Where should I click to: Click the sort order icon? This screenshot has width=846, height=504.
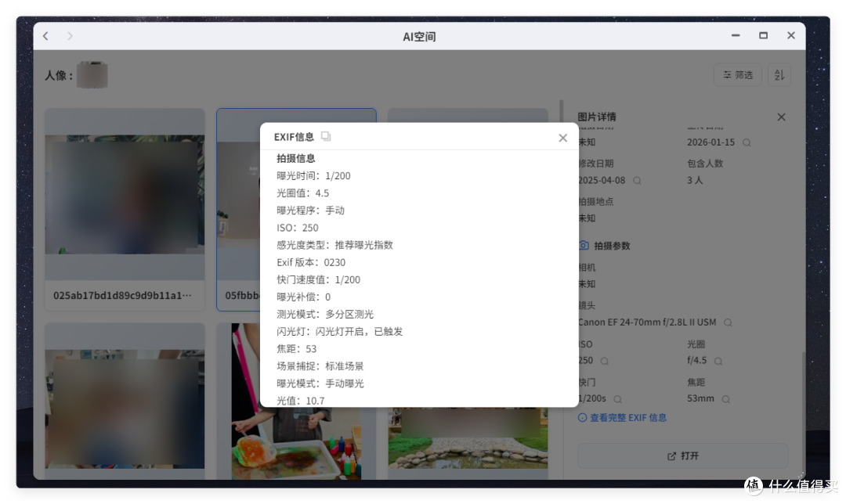(779, 75)
